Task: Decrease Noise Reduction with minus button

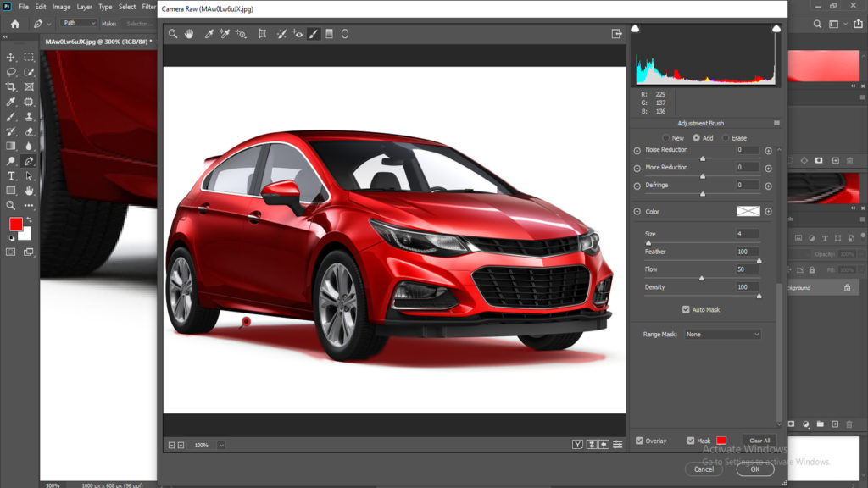Action: pos(637,151)
